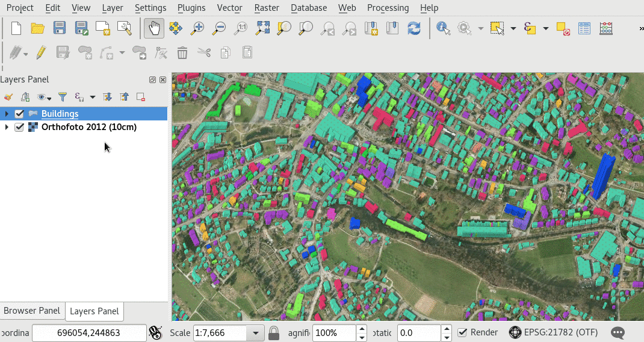
Task: Open the Scale dropdown list
Action: (256, 333)
